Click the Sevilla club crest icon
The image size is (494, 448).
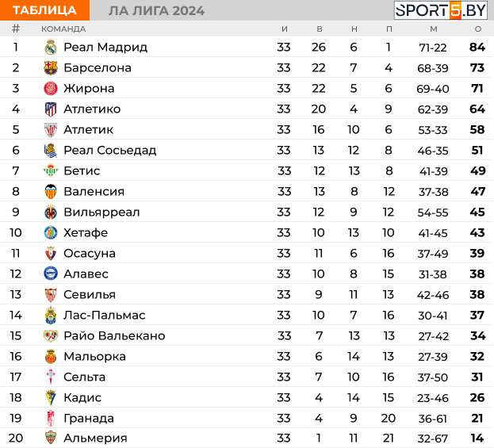pos(51,295)
